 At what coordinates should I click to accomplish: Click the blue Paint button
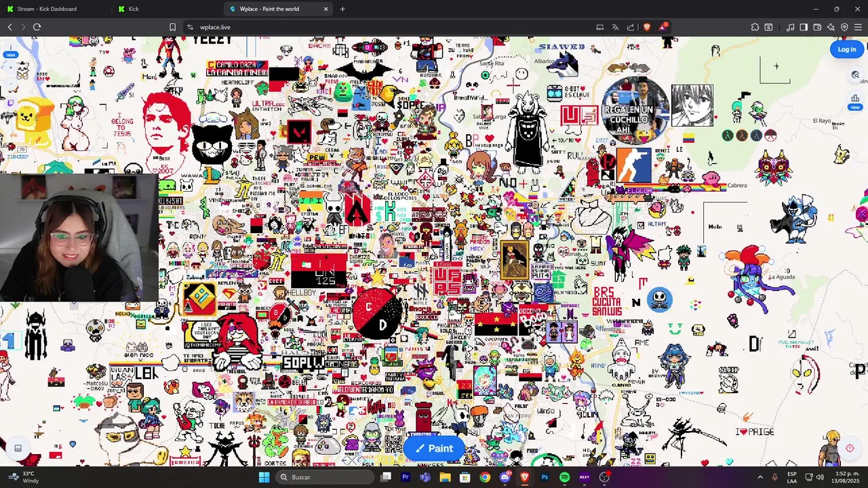(434, 448)
